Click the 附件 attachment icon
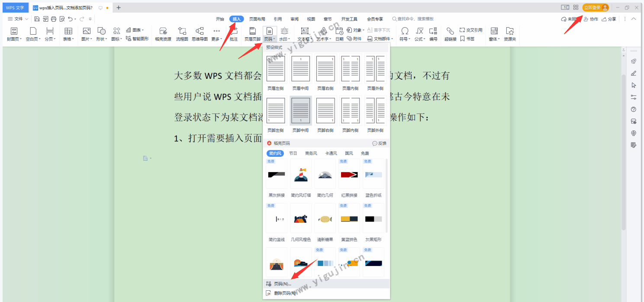 (x=354, y=39)
